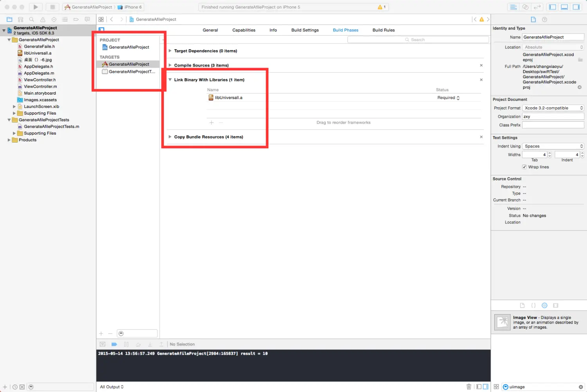Open the All Output dropdown
The image size is (587, 392).
pyautogui.click(x=112, y=387)
